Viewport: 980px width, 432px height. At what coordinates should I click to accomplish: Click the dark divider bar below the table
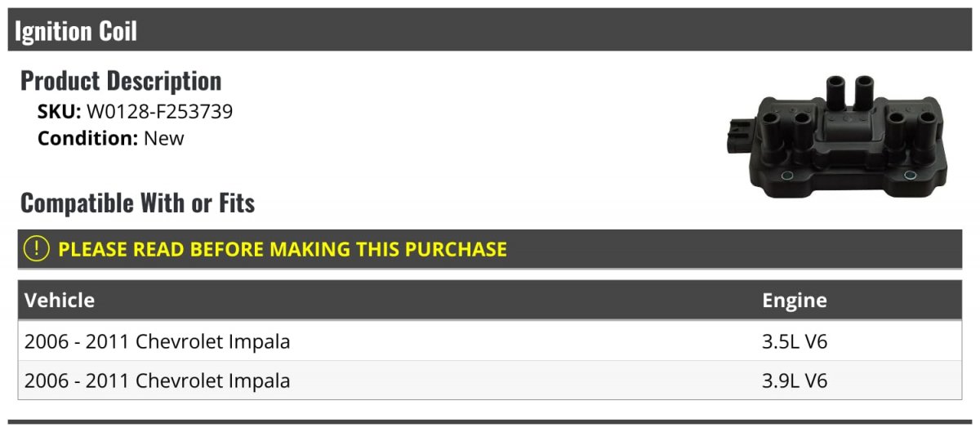coord(490,421)
